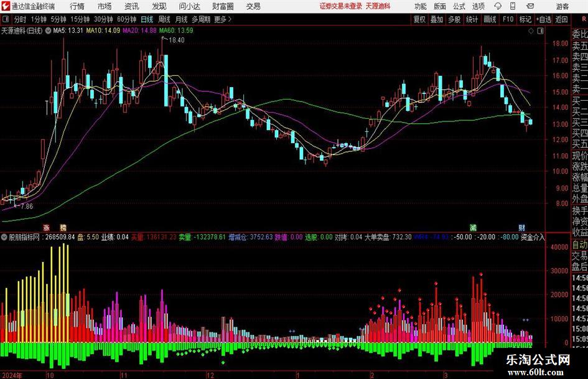Expand the 天源迪科(日线) indicator dropdown arrow
This screenshot has height=379, width=588.
point(48,30)
